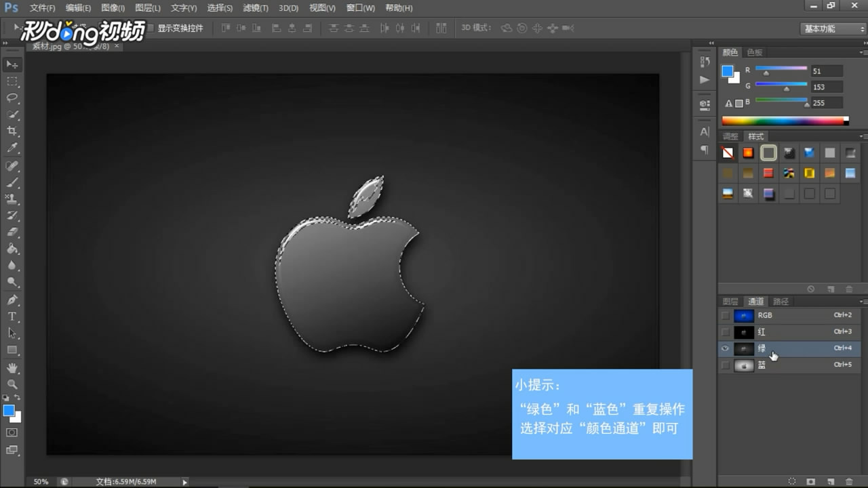868x488 pixels.
Task: Select the Spot Healing Brush tool
Action: [x=12, y=166]
